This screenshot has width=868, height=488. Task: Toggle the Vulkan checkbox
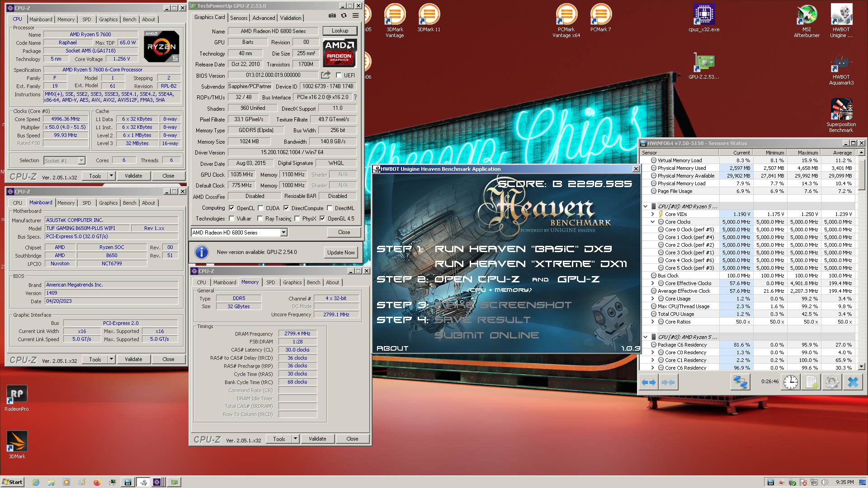231,219
